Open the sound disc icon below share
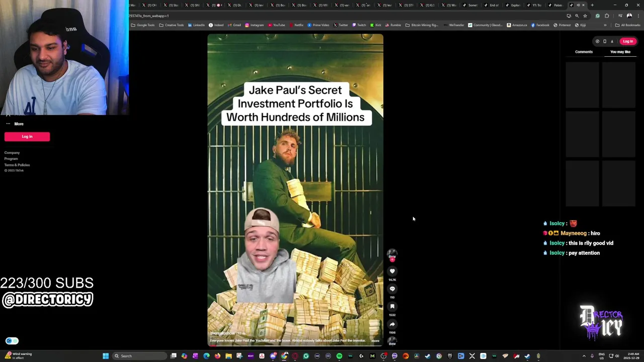This screenshot has width=644, height=362. point(392,341)
